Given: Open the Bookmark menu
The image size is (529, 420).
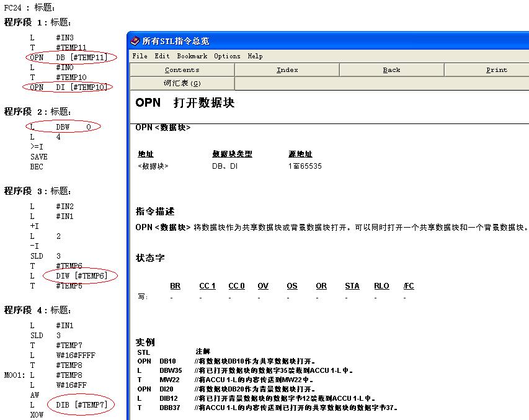Looking at the screenshot, I should pyautogui.click(x=192, y=56).
